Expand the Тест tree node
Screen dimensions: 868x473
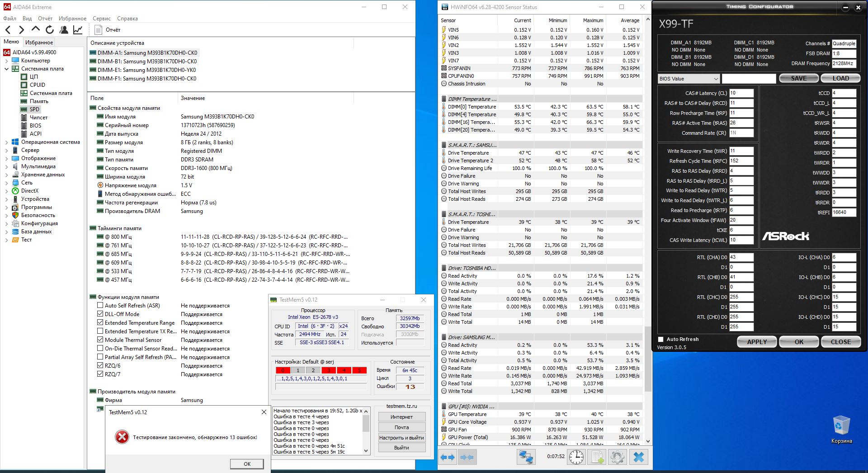[x=6, y=240]
